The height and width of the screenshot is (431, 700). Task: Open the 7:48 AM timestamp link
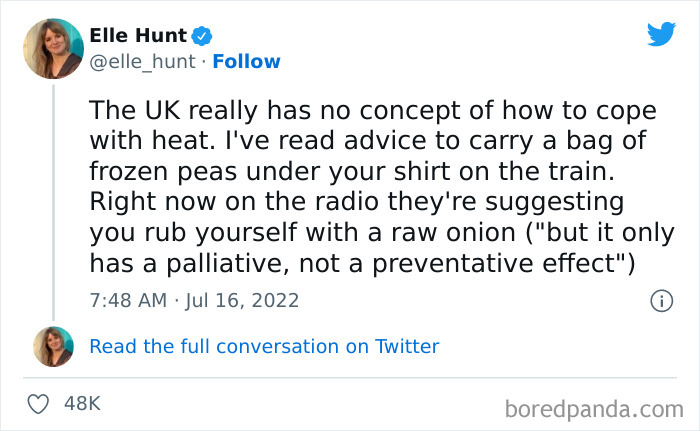click(x=126, y=300)
